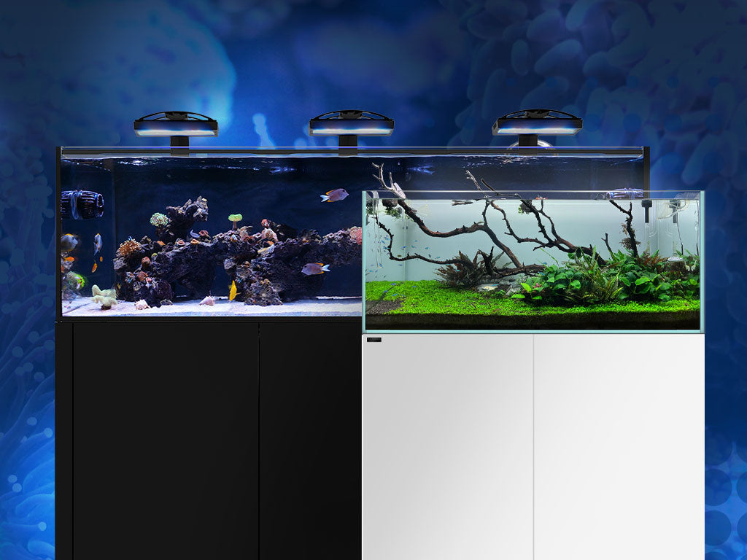Click the round green coral atop left rock

(x=160, y=219)
